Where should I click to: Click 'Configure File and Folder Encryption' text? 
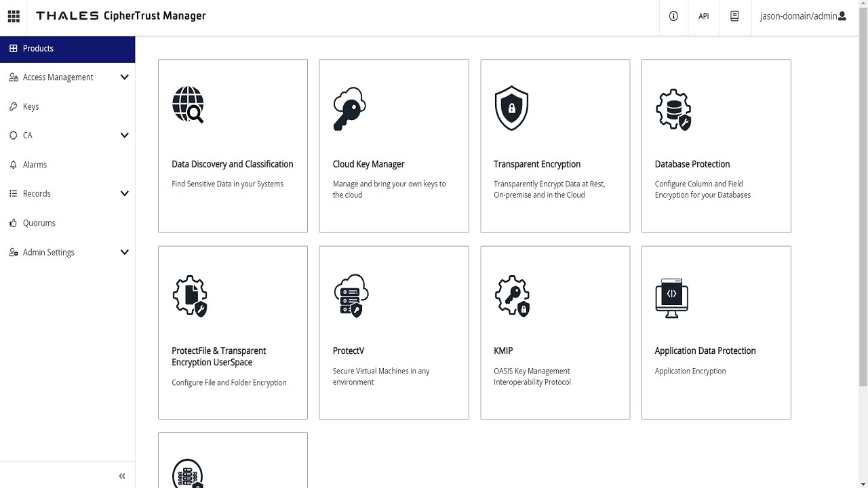tap(229, 383)
